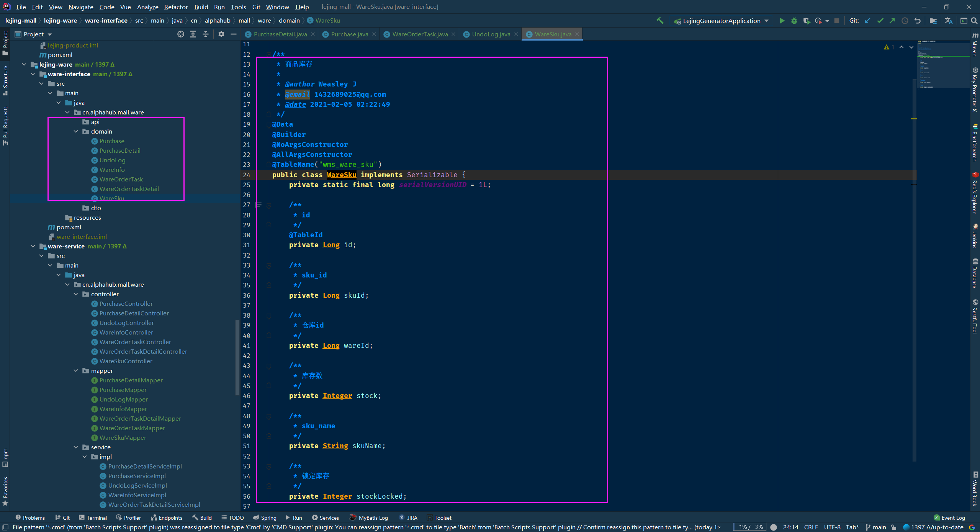Expand all items in Project panel
980x532 pixels.
193,34
